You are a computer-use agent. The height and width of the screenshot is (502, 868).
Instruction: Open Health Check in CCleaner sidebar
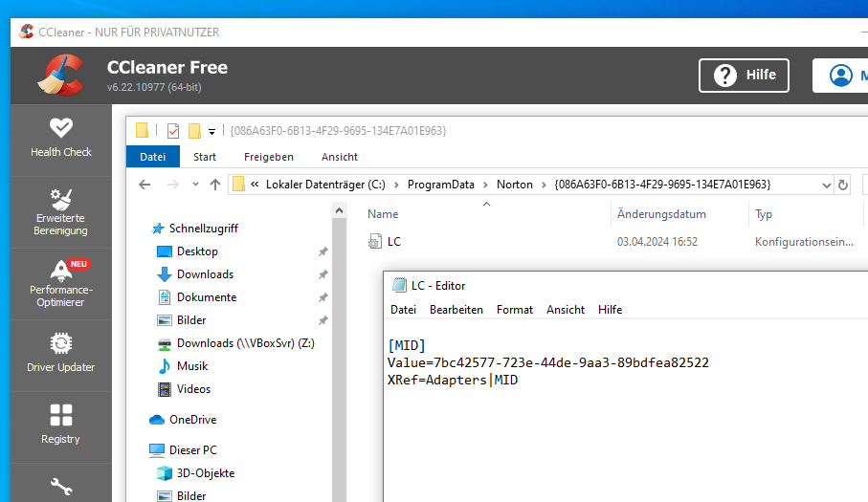click(x=61, y=139)
